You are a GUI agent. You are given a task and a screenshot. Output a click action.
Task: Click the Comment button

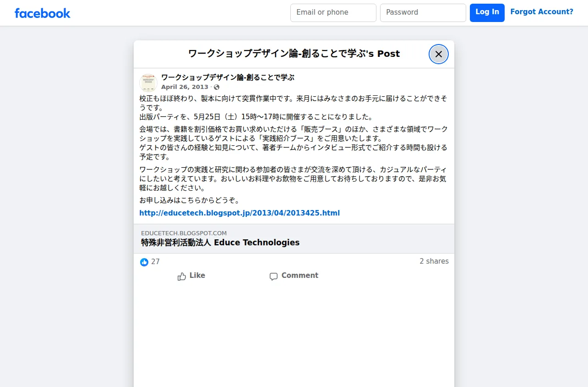coord(294,276)
